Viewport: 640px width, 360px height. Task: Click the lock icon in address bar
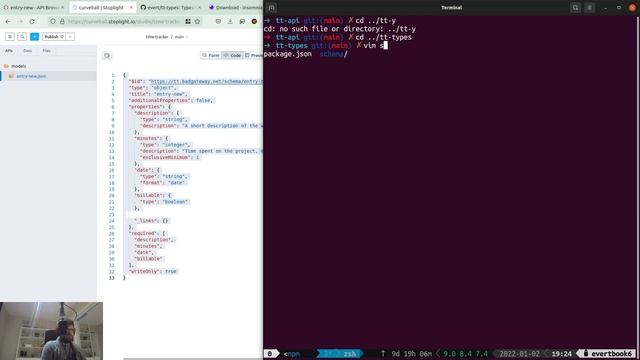(x=62, y=21)
